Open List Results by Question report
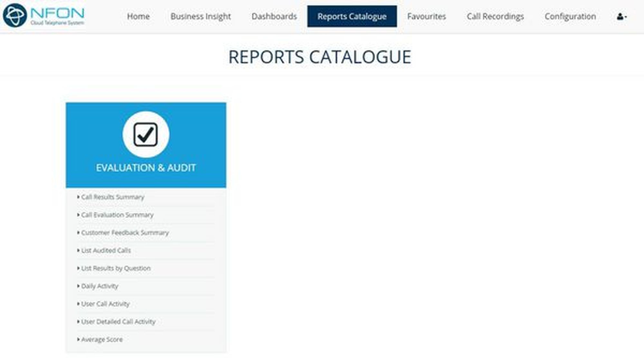Viewport: 644px width, 358px height. tap(116, 268)
